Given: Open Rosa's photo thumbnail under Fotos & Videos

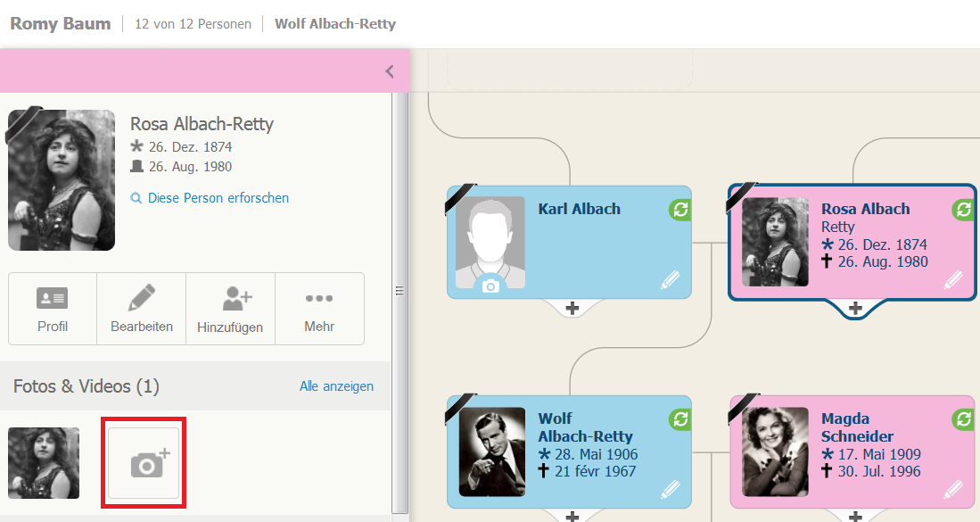Looking at the screenshot, I should (x=44, y=463).
